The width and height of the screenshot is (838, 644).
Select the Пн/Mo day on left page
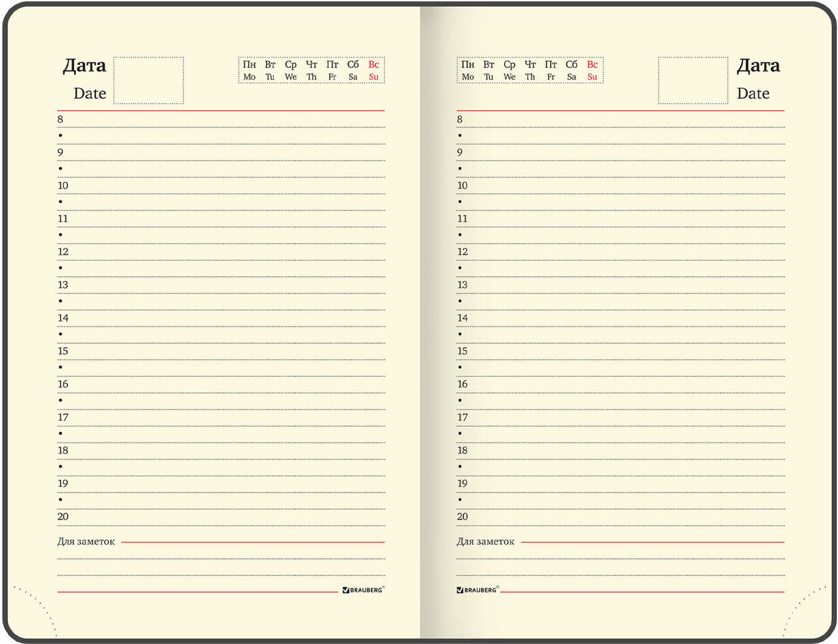[x=249, y=70]
